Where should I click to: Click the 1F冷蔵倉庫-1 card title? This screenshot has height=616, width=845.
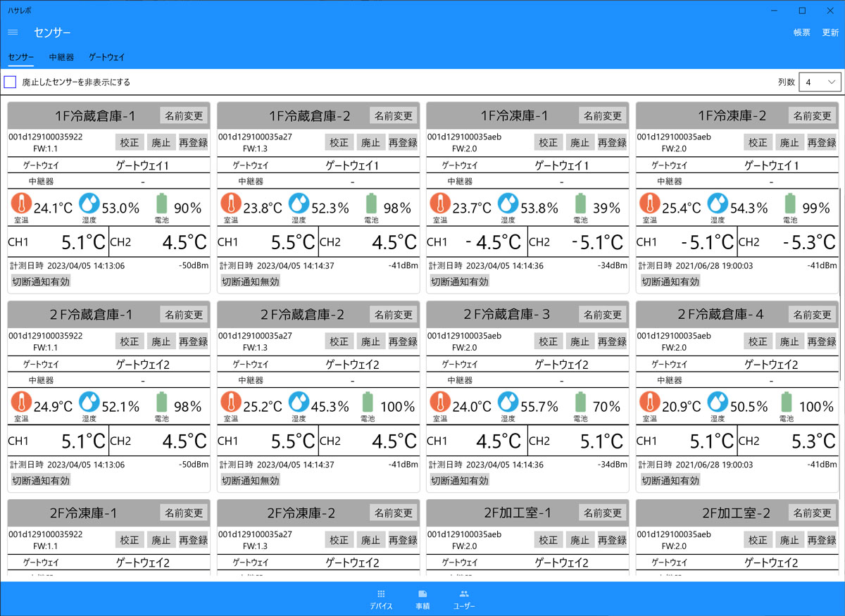coord(95,116)
